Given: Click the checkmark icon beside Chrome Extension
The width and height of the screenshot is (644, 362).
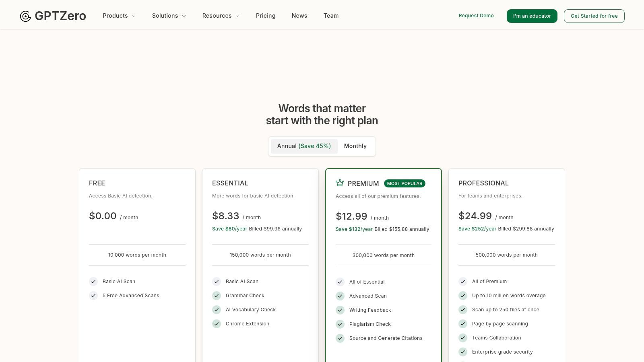Looking at the screenshot, I should coord(217,324).
